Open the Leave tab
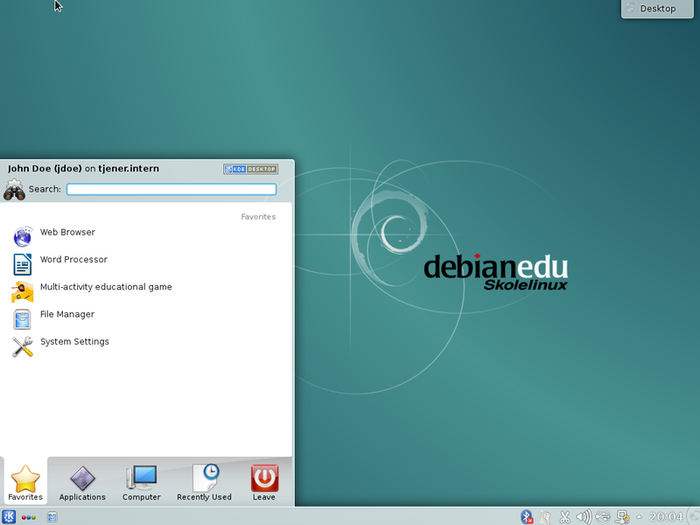 point(264,482)
